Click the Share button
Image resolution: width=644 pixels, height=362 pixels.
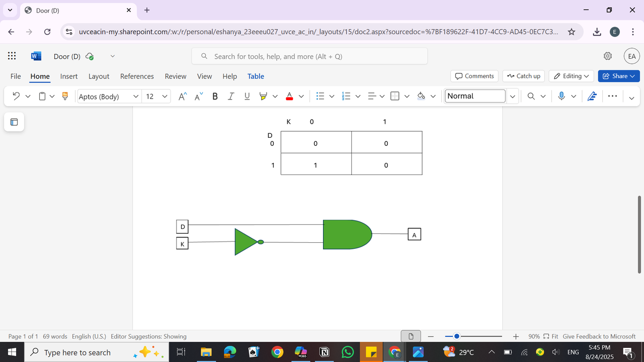[x=618, y=76]
